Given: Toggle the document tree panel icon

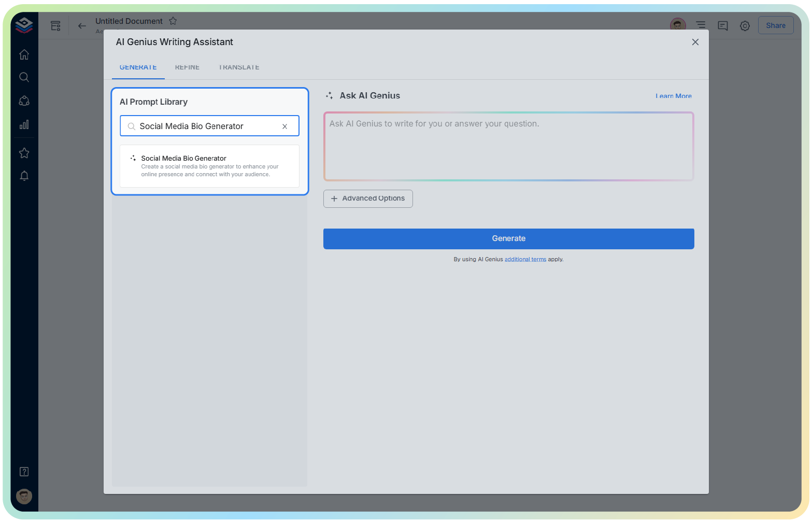Looking at the screenshot, I should tap(55, 26).
